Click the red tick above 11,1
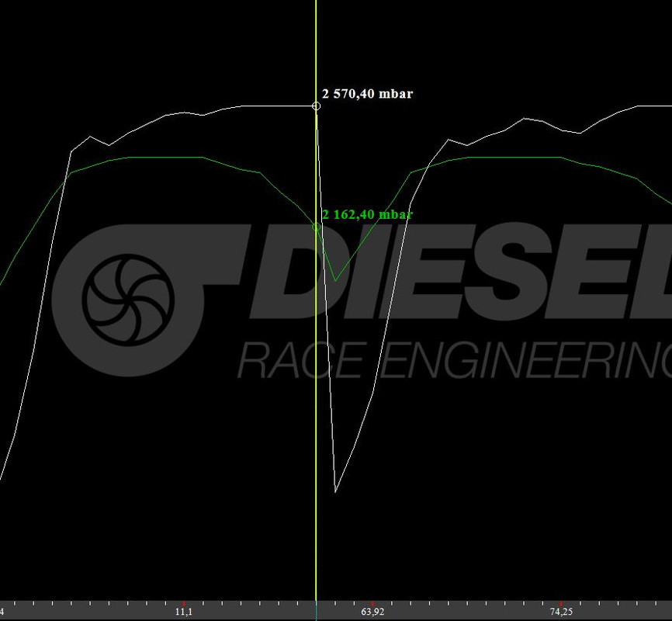 pyautogui.click(x=184, y=603)
